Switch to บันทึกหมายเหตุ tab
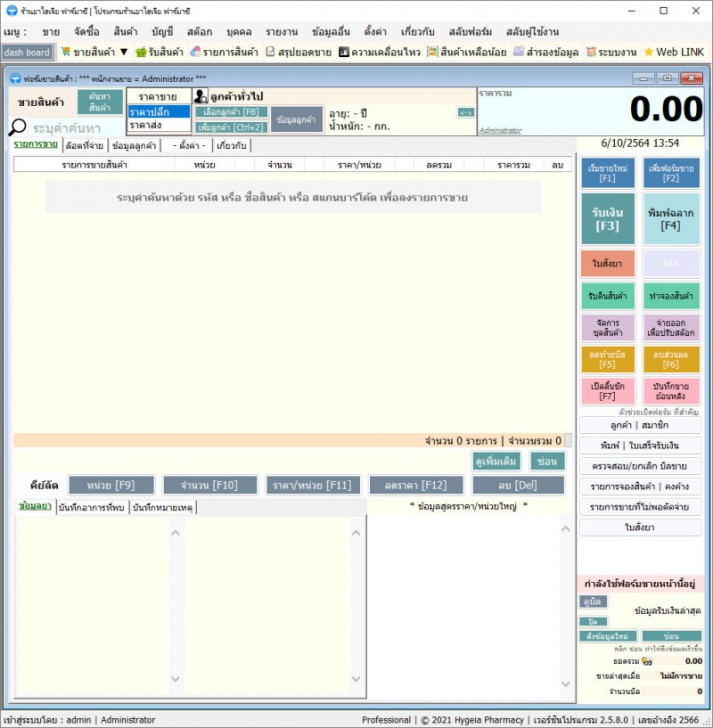Image resolution: width=713 pixels, height=728 pixels. coord(162,507)
